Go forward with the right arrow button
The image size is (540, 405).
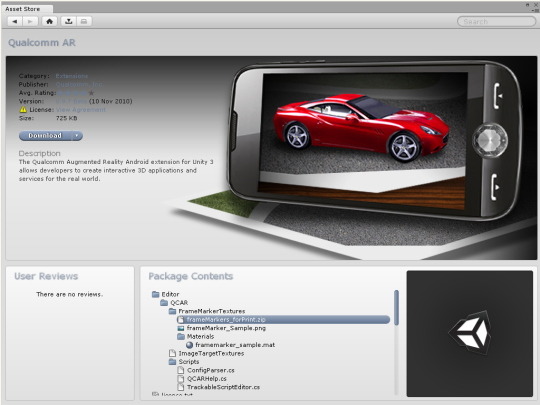coord(30,21)
